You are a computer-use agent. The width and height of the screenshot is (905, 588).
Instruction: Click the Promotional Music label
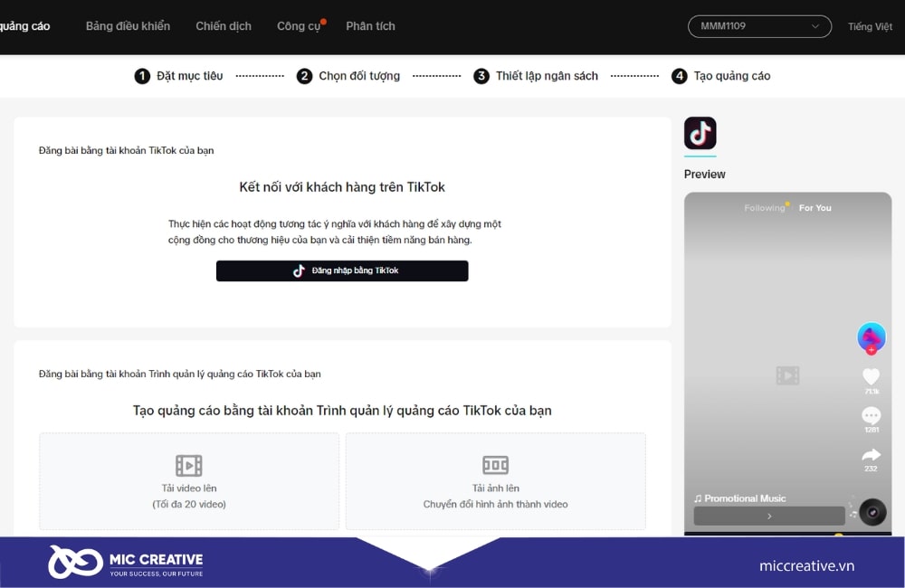[745, 498]
